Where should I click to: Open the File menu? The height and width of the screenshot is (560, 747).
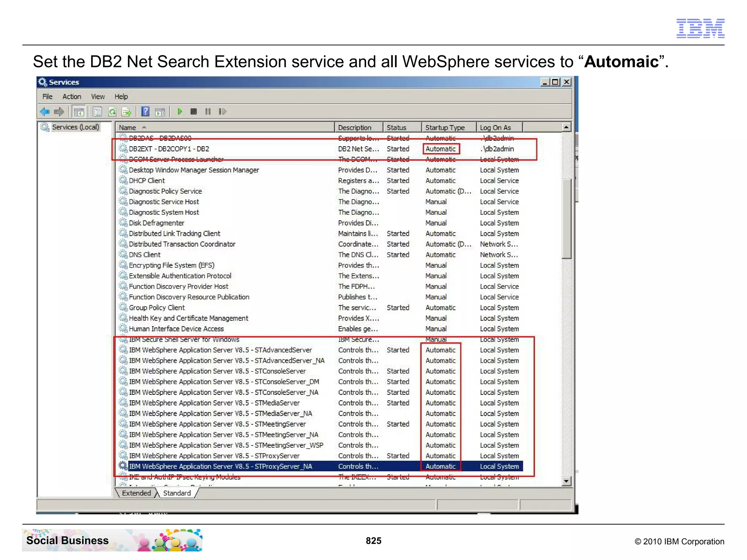click(x=47, y=97)
